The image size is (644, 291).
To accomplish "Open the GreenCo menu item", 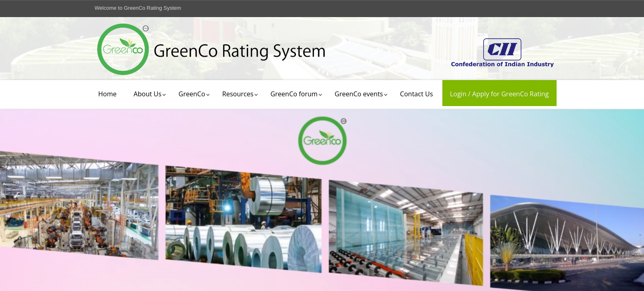I will coord(192,94).
